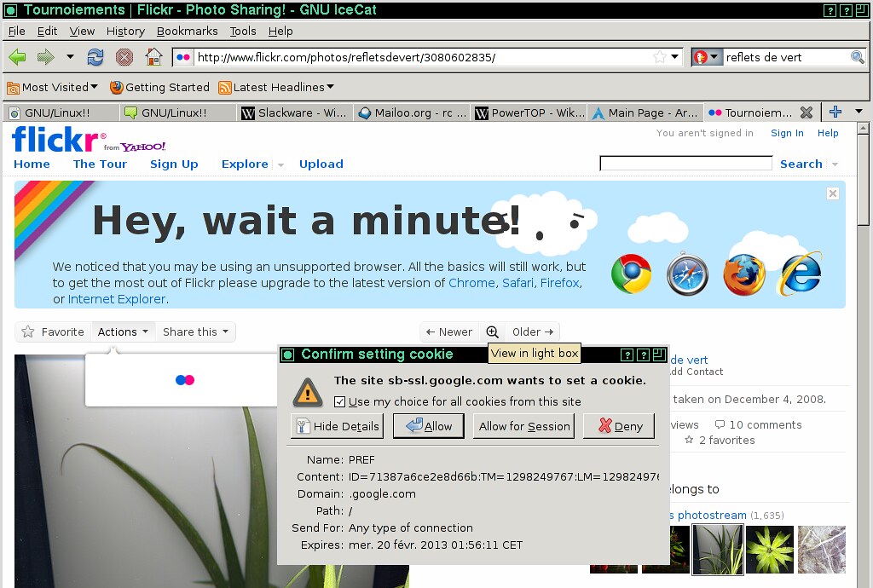Select the yellow flower photostream thumbnail
This screenshot has height=588, width=873.
click(x=769, y=550)
